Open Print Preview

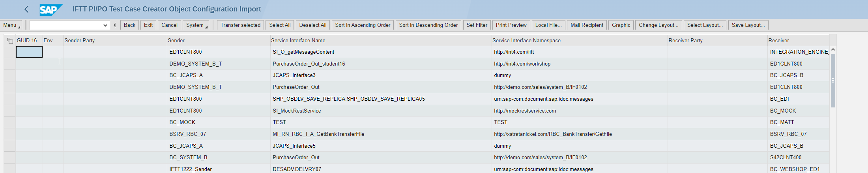click(x=511, y=25)
